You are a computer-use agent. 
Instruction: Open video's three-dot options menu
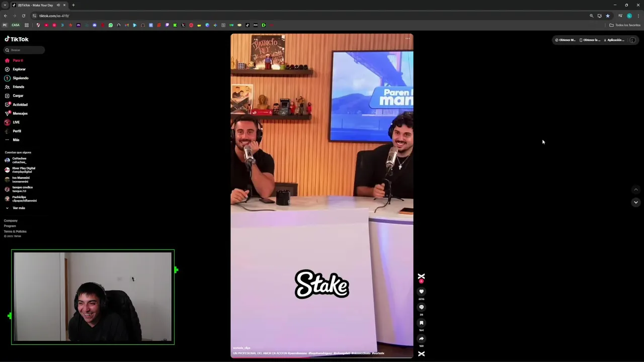(x=408, y=38)
